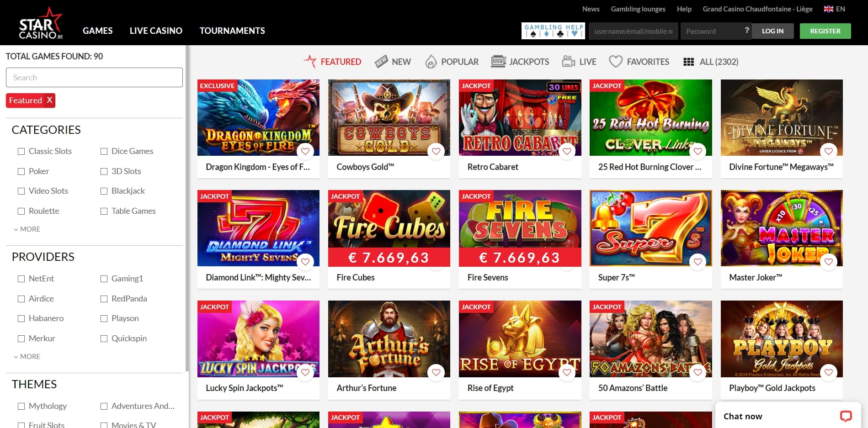The height and width of the screenshot is (428, 868).
Task: Expand MORE under Providers
Action: click(x=27, y=357)
